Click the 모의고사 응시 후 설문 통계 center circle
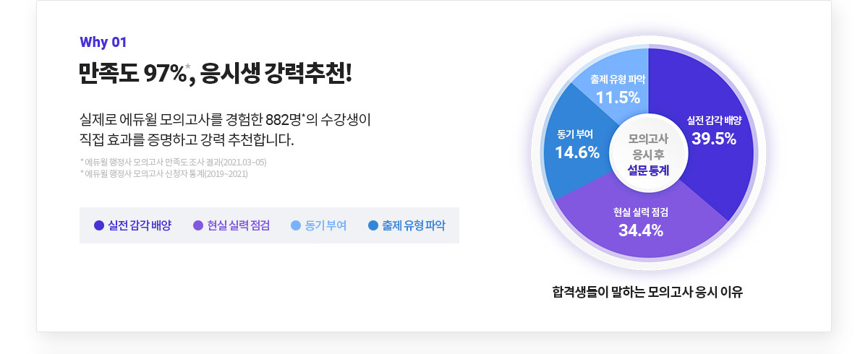Viewport: 868px width, 354px height. [x=648, y=155]
